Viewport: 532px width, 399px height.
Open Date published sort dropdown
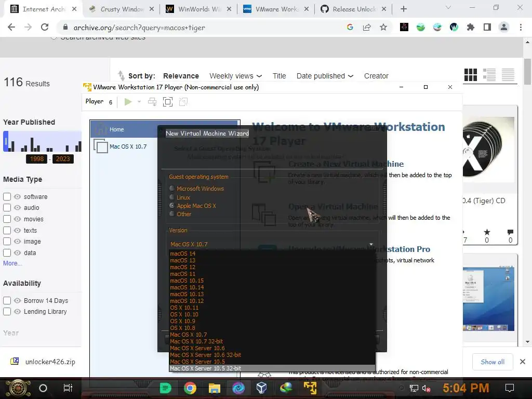coord(325,76)
